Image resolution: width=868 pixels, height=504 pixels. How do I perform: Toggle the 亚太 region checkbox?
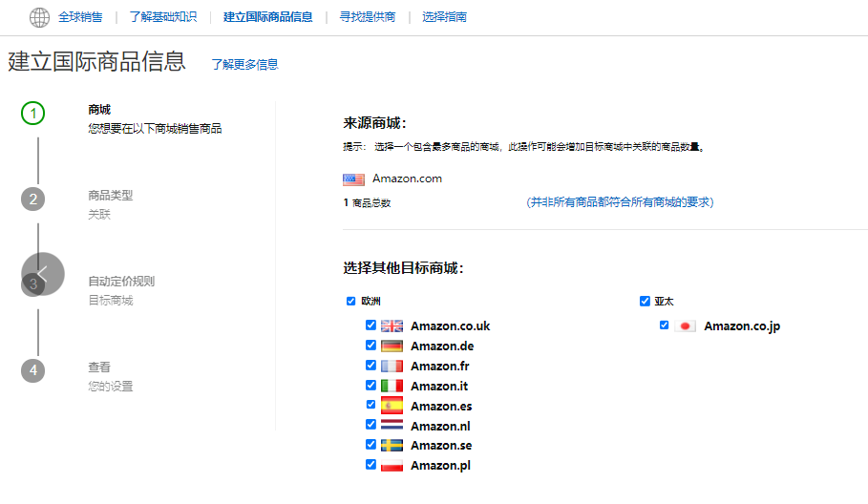(x=645, y=301)
